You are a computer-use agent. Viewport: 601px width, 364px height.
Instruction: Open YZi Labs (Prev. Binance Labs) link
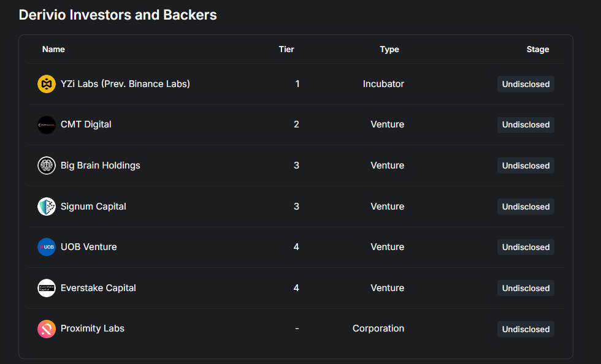[x=125, y=84]
